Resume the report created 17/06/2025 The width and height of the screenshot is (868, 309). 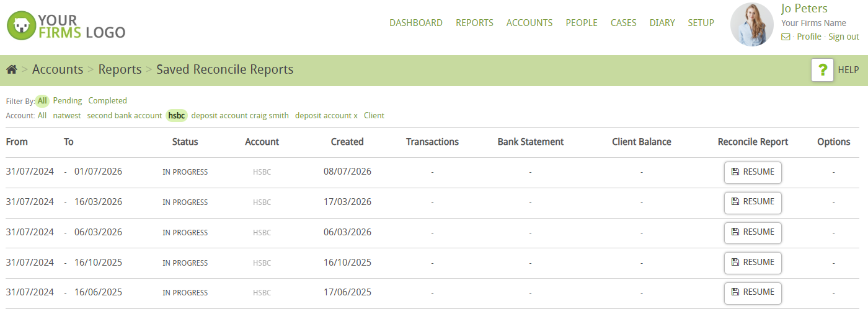pos(753,292)
